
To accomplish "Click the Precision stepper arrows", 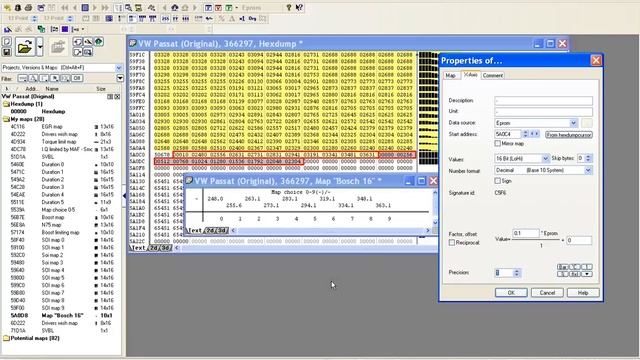I will (x=516, y=273).
